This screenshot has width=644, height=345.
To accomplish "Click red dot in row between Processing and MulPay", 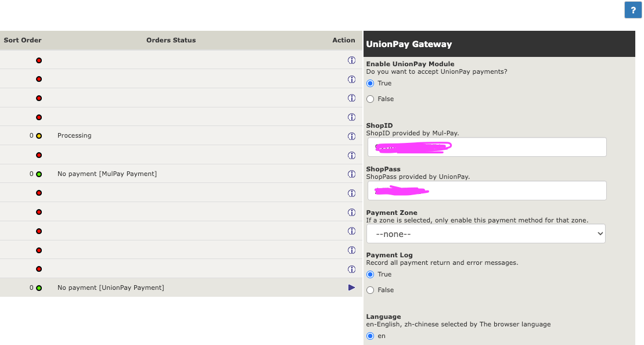I will click(39, 155).
